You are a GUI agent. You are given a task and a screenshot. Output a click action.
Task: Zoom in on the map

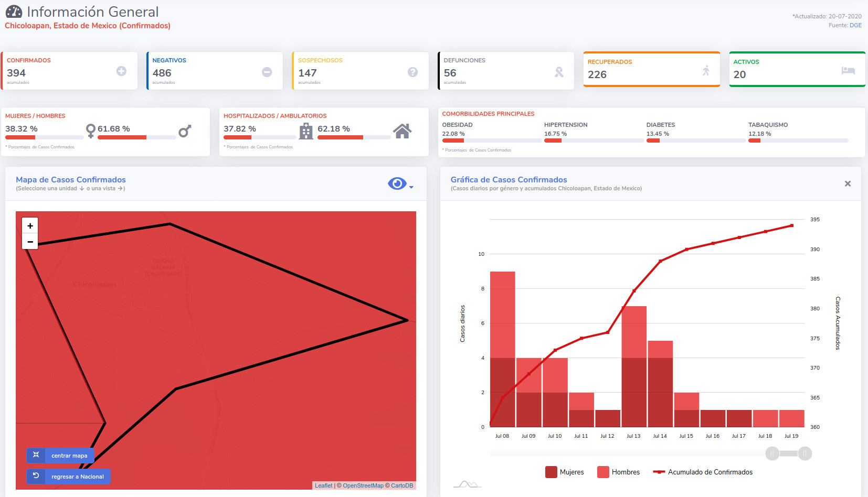point(30,225)
